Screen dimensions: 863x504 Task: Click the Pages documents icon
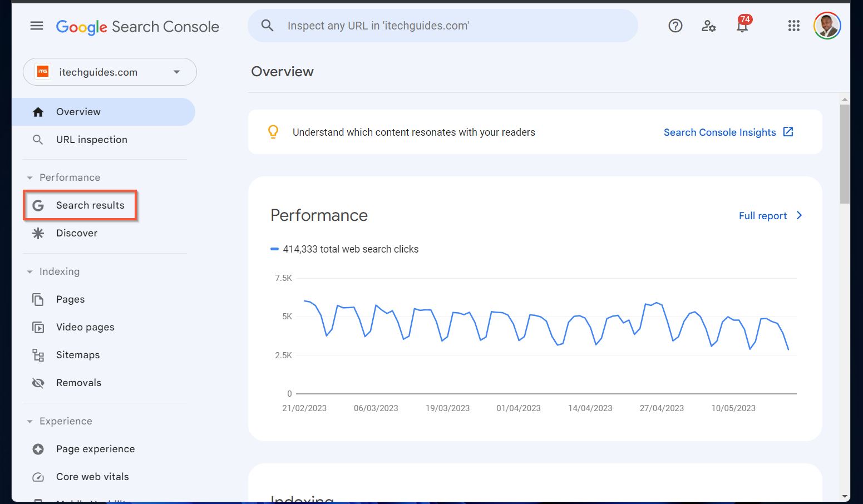tap(38, 299)
